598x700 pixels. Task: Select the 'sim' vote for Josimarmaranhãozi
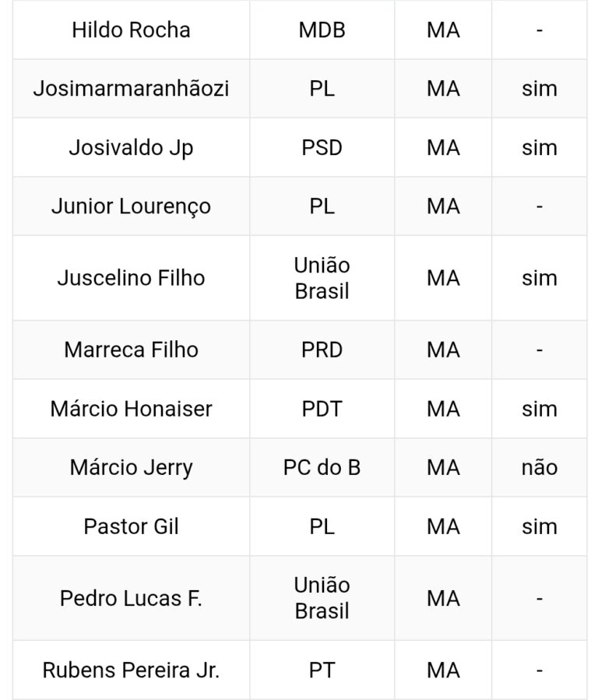click(539, 89)
